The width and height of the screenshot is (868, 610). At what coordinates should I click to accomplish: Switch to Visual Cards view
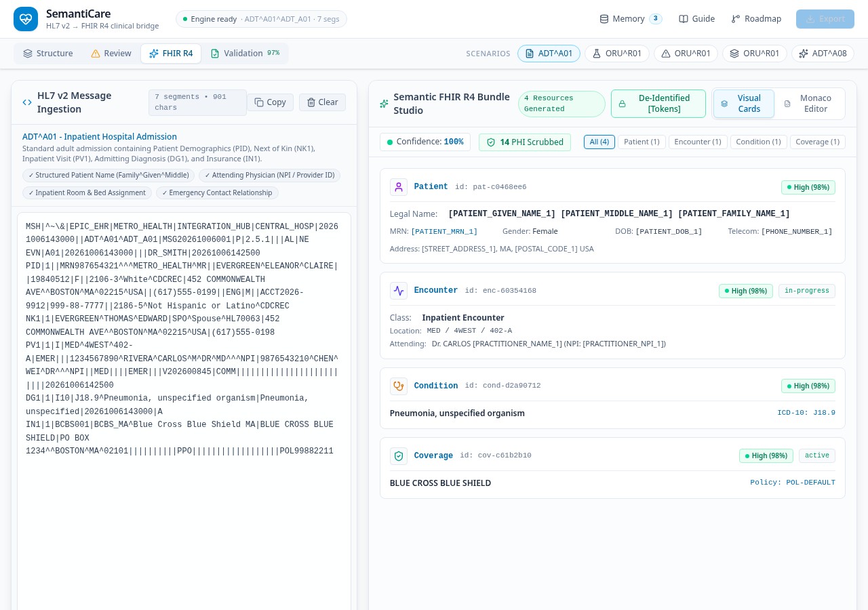743,104
